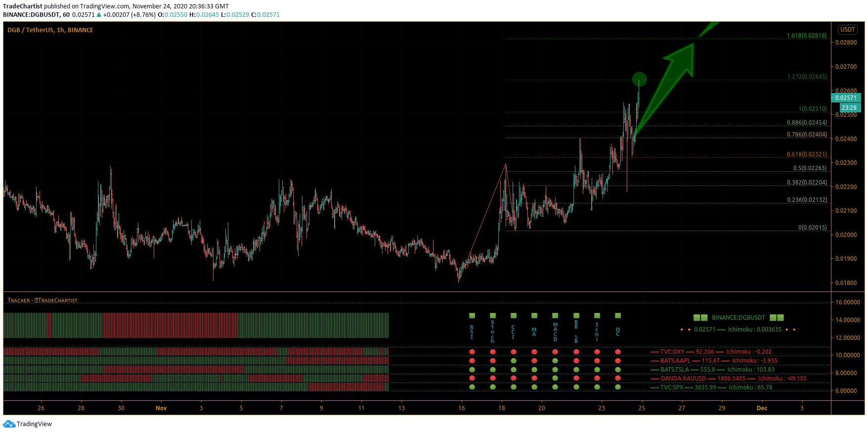Click the BINANCE:DGBUSDT tracker heading
This screenshot has height=433, width=868.
738,318
